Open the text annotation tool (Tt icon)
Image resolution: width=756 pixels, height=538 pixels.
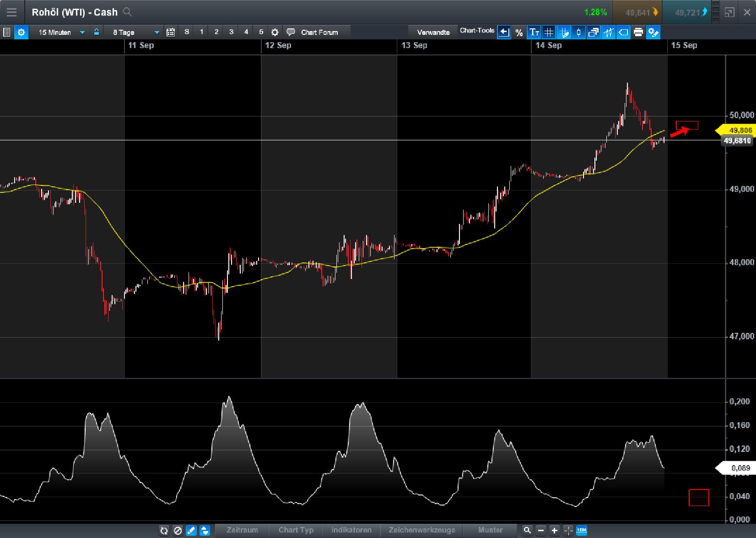[534, 32]
